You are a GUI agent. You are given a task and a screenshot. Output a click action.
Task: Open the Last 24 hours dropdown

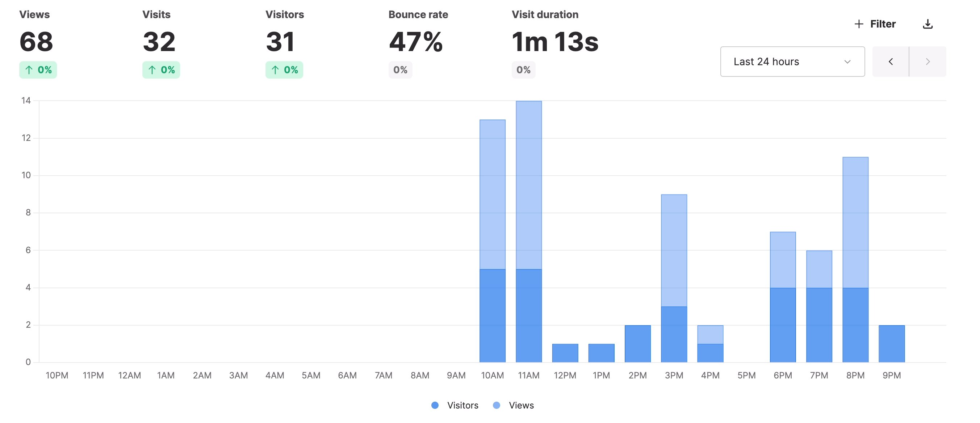[x=792, y=62]
